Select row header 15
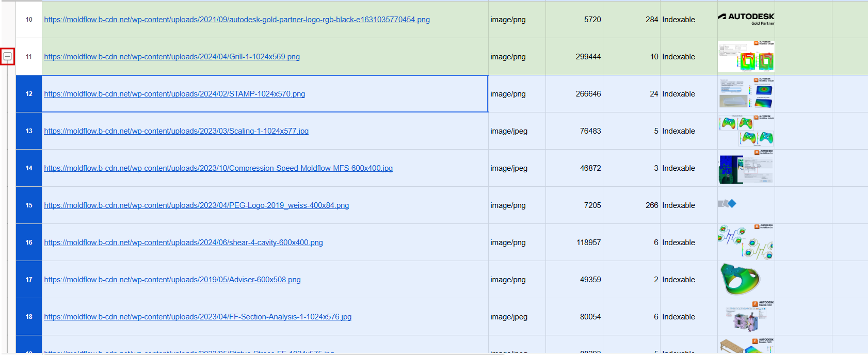The image size is (868, 355). click(x=29, y=205)
